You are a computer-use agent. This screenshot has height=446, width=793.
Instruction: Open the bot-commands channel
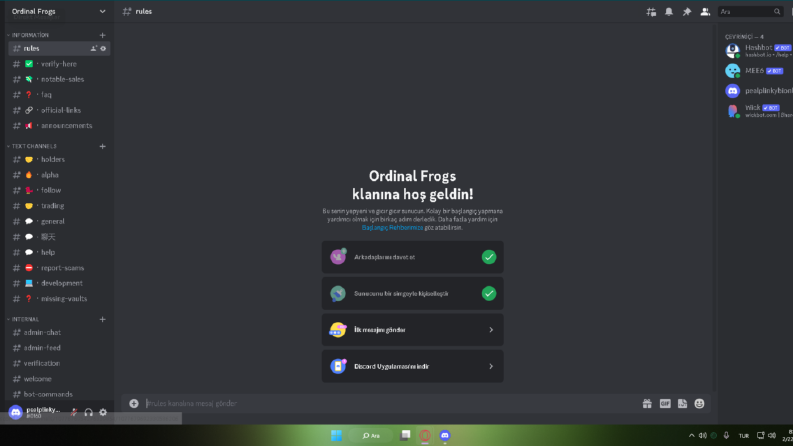point(59,394)
